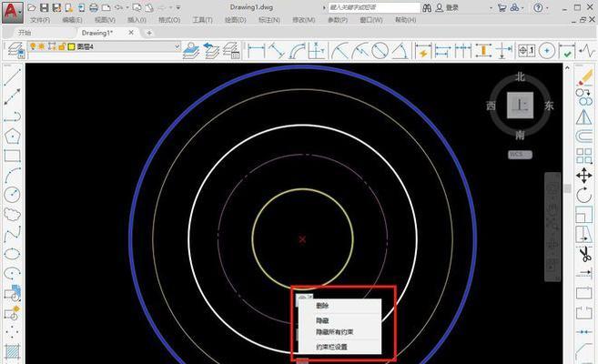Select the Arc Length dimension tool
This screenshot has width=598, height=364.
pyautogui.click(x=297, y=51)
